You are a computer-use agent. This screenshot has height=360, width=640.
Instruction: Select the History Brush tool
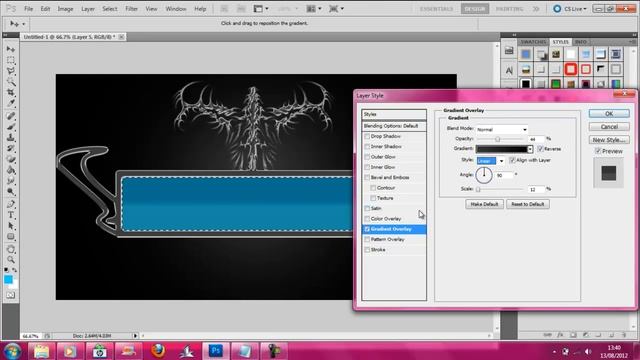[x=11, y=149]
